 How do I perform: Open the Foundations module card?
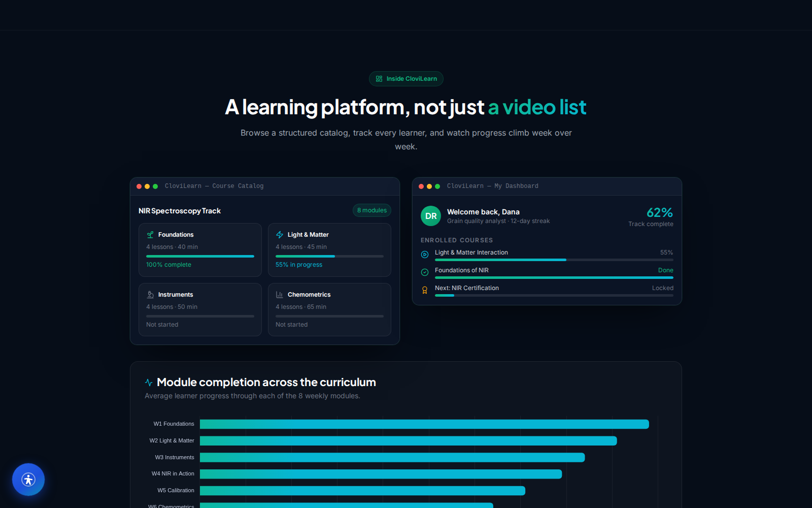click(x=200, y=250)
